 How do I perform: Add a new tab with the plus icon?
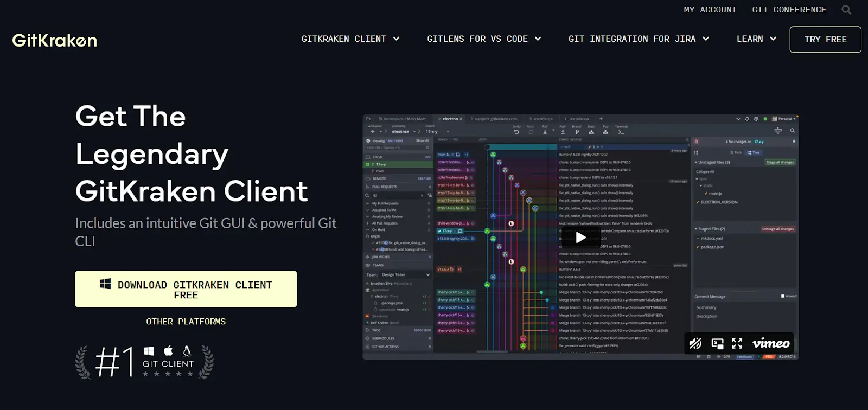(x=601, y=119)
